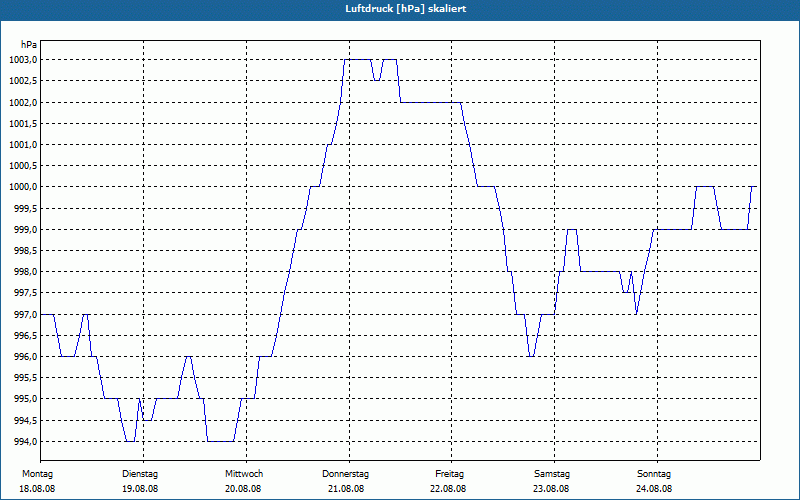Click the 999,0 axis value
This screenshot has height=500, width=800.
pyautogui.click(x=25, y=230)
